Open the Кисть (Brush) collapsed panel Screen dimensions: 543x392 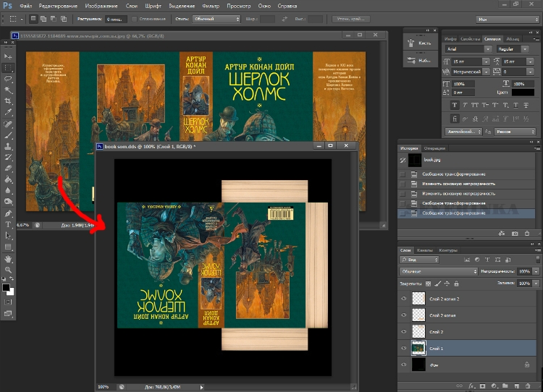(418, 43)
